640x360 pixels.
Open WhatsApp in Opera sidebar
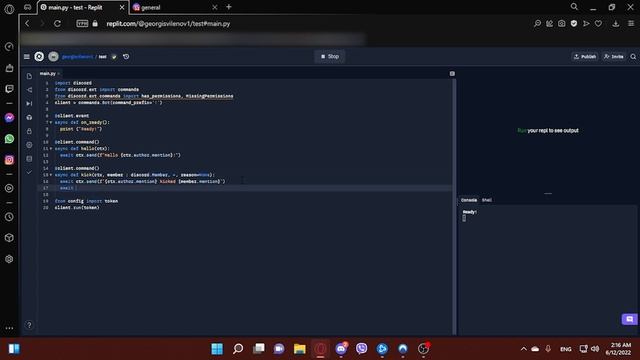(x=9, y=139)
